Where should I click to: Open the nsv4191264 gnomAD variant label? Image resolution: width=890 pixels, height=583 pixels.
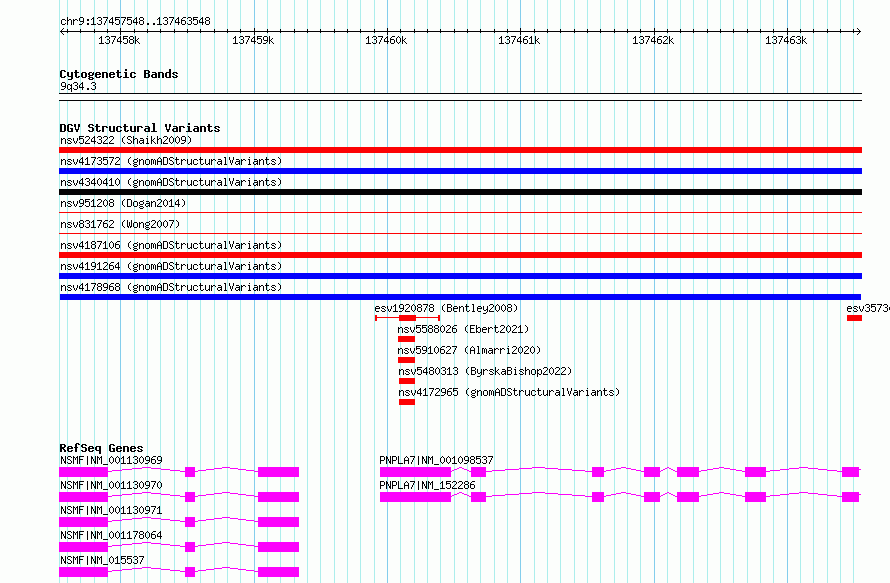pos(171,266)
